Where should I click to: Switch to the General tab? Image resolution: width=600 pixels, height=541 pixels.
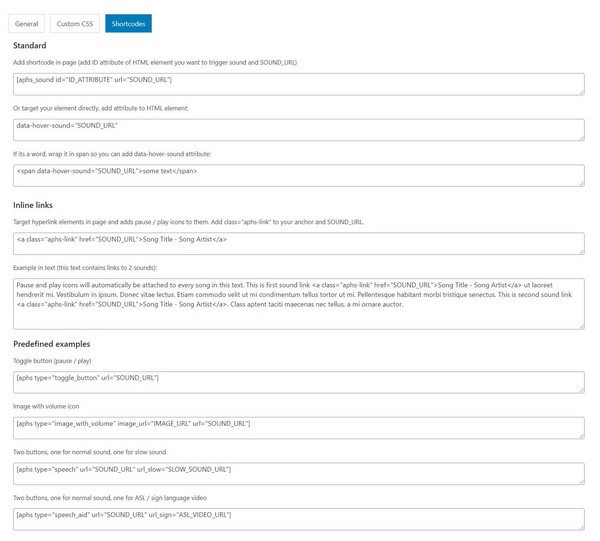(x=26, y=23)
